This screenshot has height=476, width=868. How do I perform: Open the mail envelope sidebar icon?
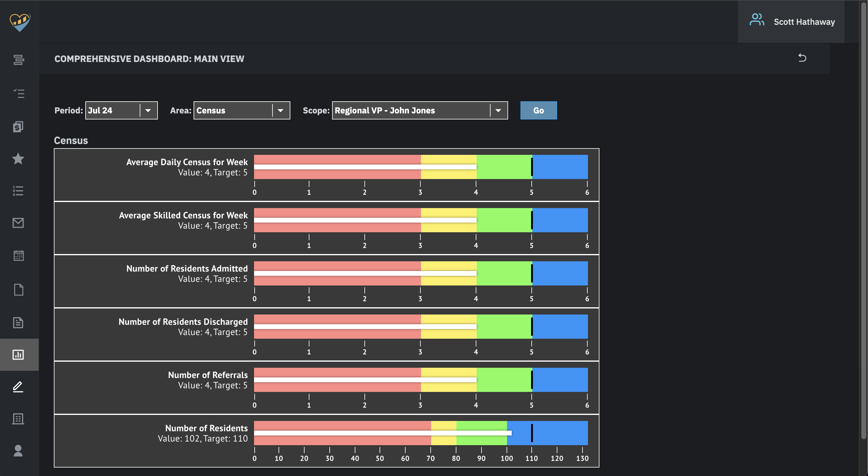(18, 223)
